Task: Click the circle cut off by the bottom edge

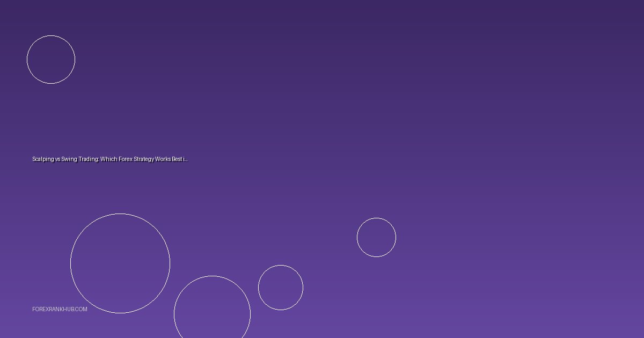Action: 212,311
